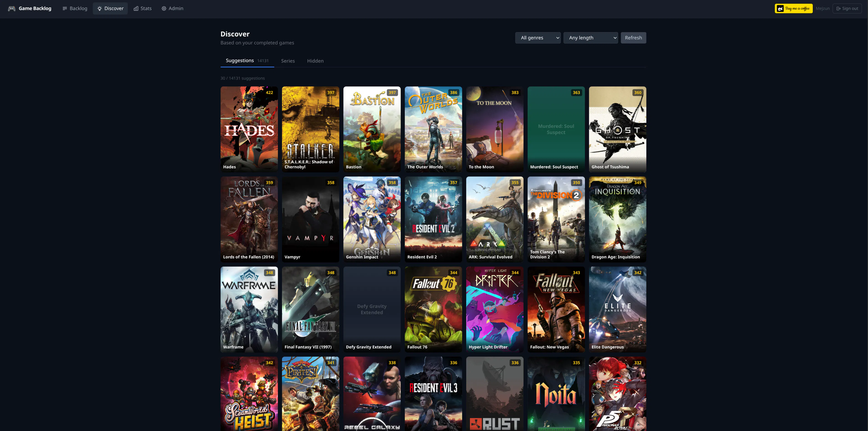Select Tom Clancy's The Division 2 card
The image size is (868, 431).
coord(556,219)
